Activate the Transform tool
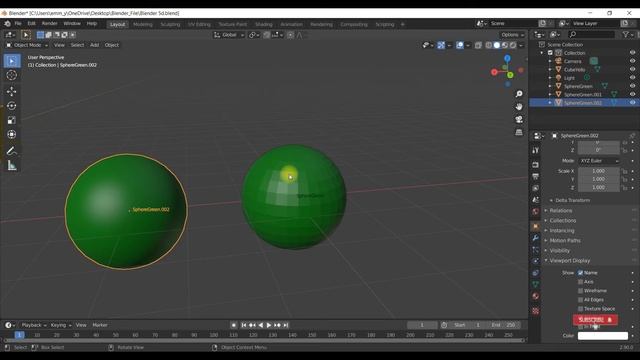The width and height of the screenshot is (640, 360). click(12, 134)
